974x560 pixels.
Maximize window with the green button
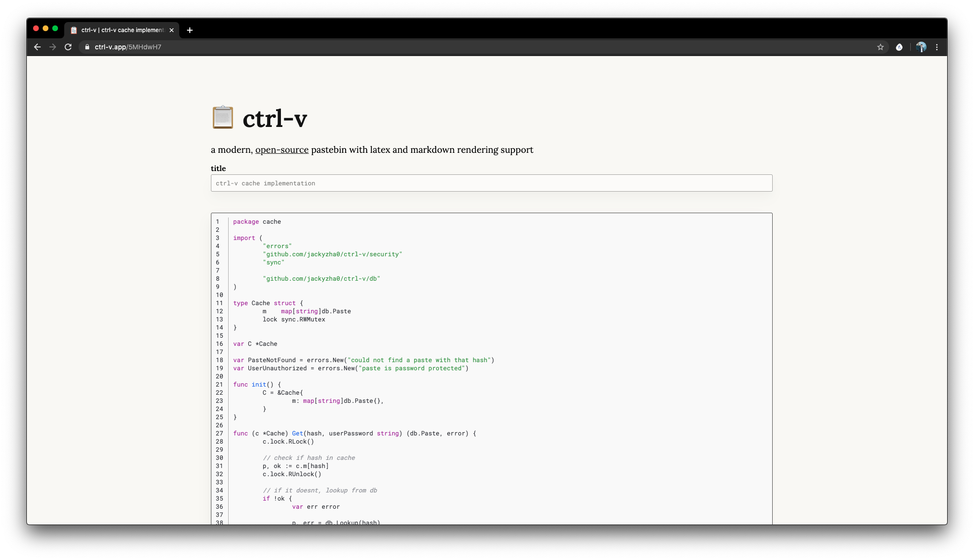[x=55, y=29]
